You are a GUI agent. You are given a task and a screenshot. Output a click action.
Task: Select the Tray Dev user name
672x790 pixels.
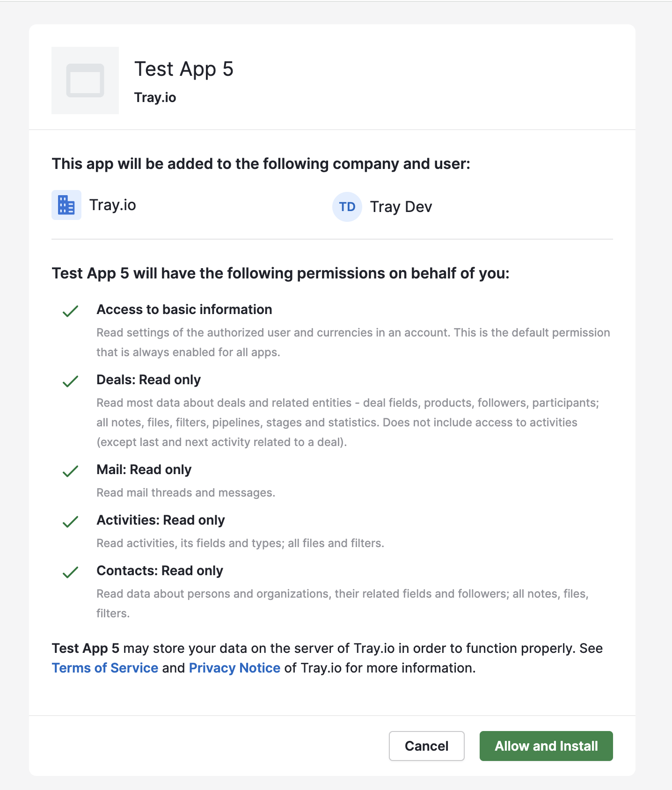click(402, 206)
